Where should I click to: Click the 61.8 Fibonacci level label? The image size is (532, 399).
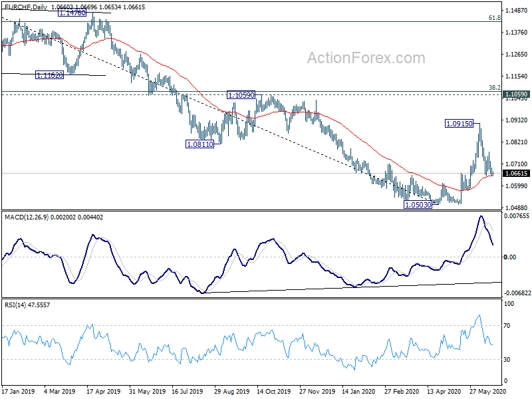click(x=495, y=18)
